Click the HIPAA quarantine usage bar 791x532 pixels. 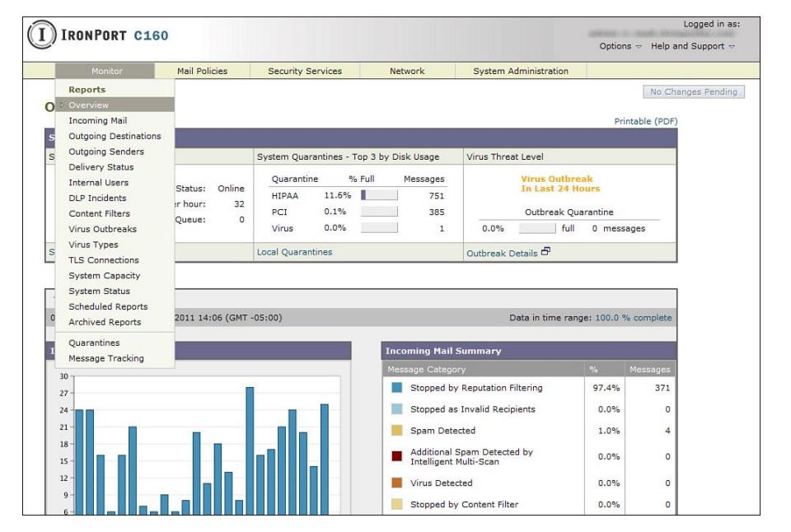tap(379, 196)
